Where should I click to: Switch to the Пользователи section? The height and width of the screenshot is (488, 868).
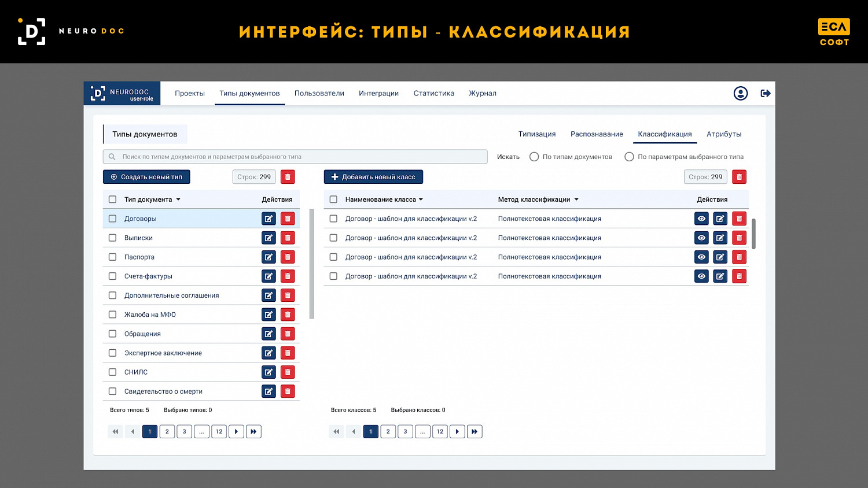click(319, 93)
